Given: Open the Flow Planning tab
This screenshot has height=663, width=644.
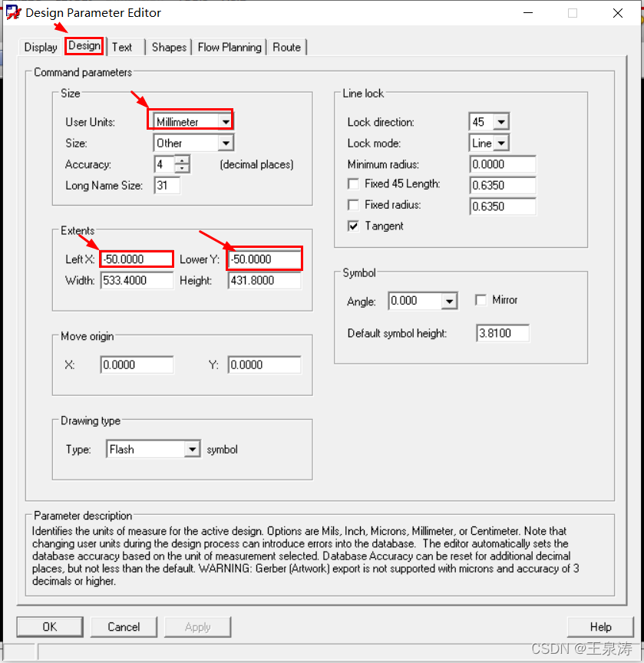Looking at the screenshot, I should click(230, 48).
